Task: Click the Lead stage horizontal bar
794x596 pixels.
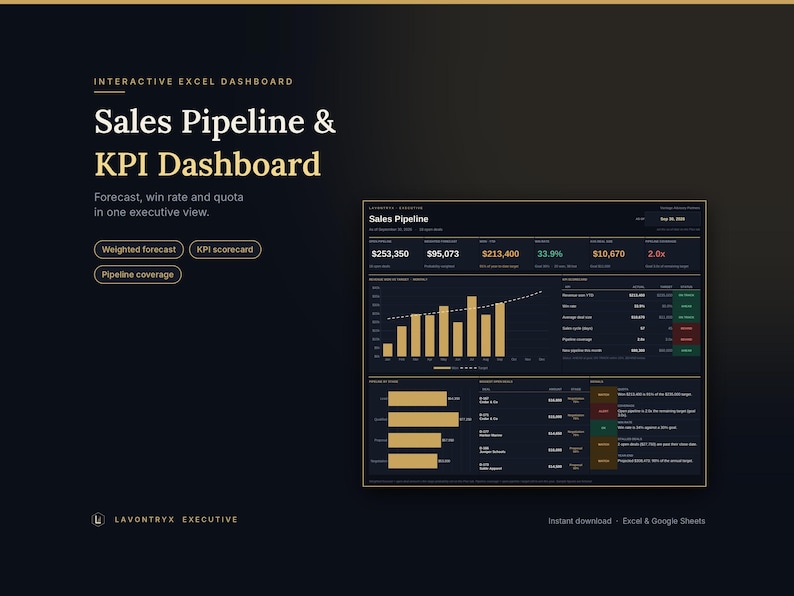Action: pyautogui.click(x=417, y=399)
